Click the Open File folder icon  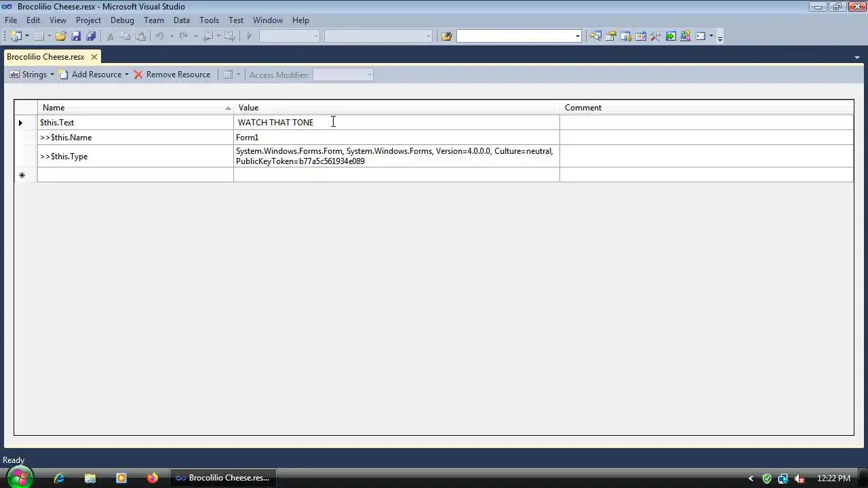61,36
